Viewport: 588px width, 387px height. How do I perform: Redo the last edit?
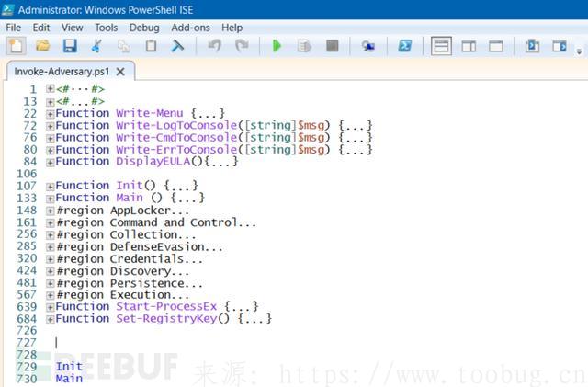point(242,46)
